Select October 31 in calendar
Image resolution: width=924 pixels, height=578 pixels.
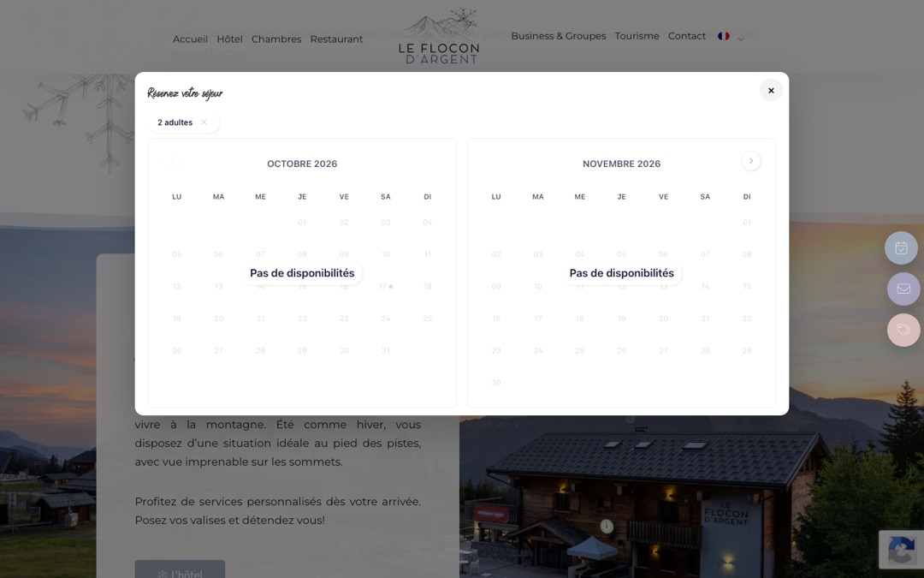pyautogui.click(x=385, y=350)
